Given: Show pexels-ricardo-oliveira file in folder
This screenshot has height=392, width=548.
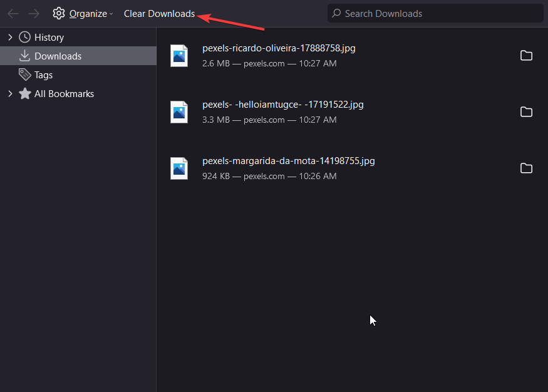Looking at the screenshot, I should pos(526,56).
